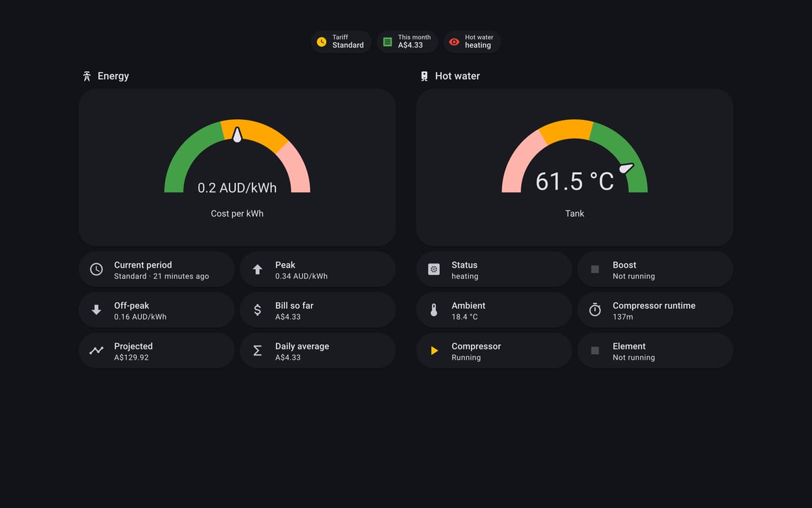Viewport: 812px width, 508px height.
Task: Click the up arrow icon on Peak tile
Action: (x=257, y=270)
